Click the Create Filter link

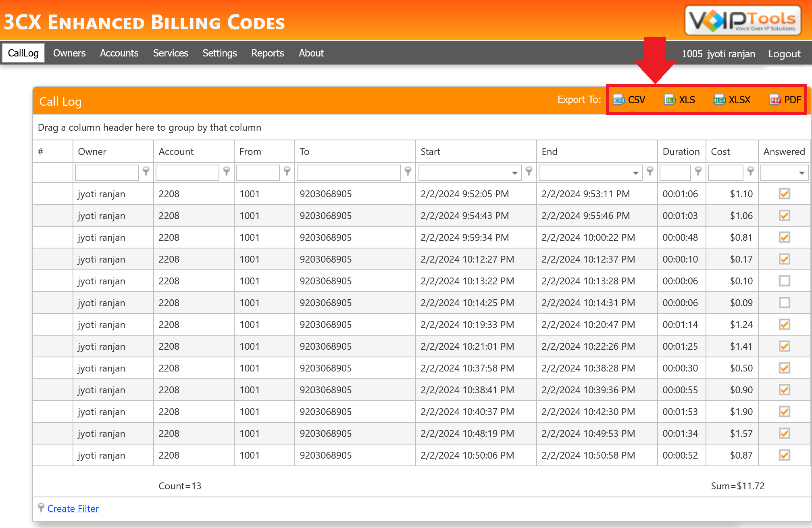coord(73,509)
